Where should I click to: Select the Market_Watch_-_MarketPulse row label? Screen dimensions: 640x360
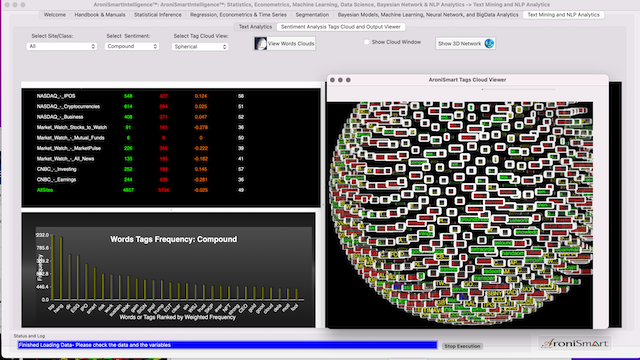coord(69,149)
